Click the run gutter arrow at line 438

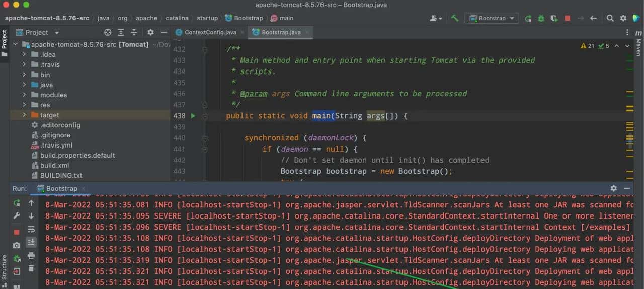pyautogui.click(x=193, y=116)
